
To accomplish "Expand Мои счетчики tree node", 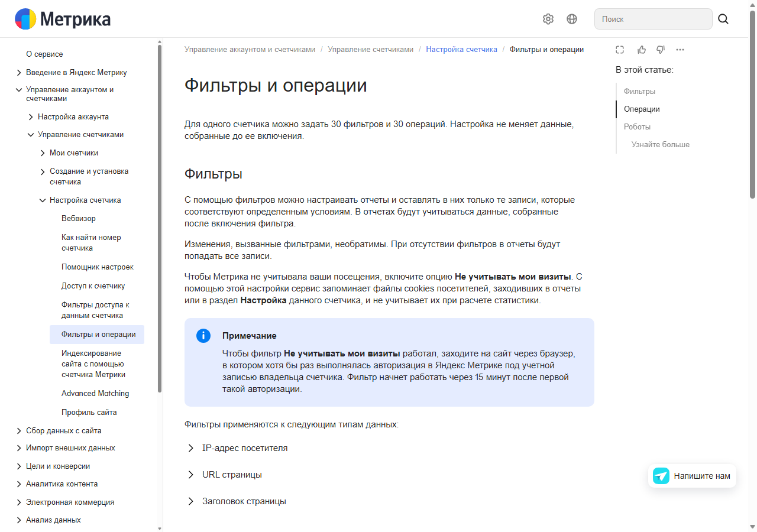I will pos(43,153).
